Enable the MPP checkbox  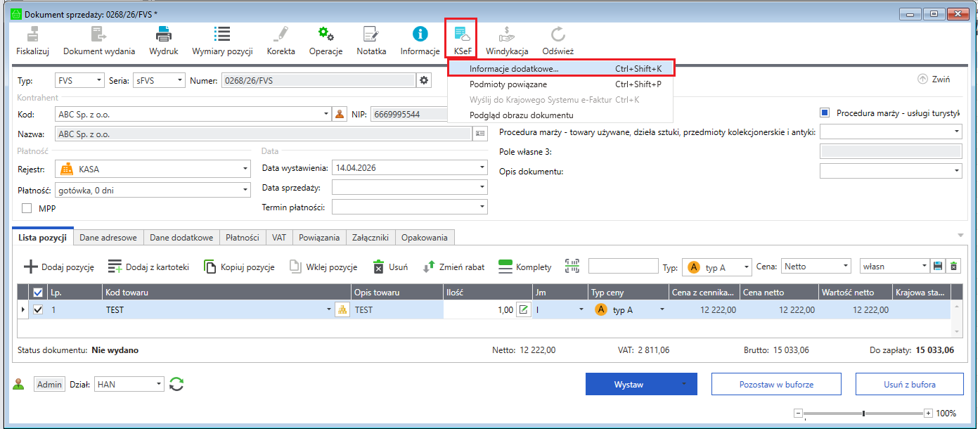coord(27,208)
